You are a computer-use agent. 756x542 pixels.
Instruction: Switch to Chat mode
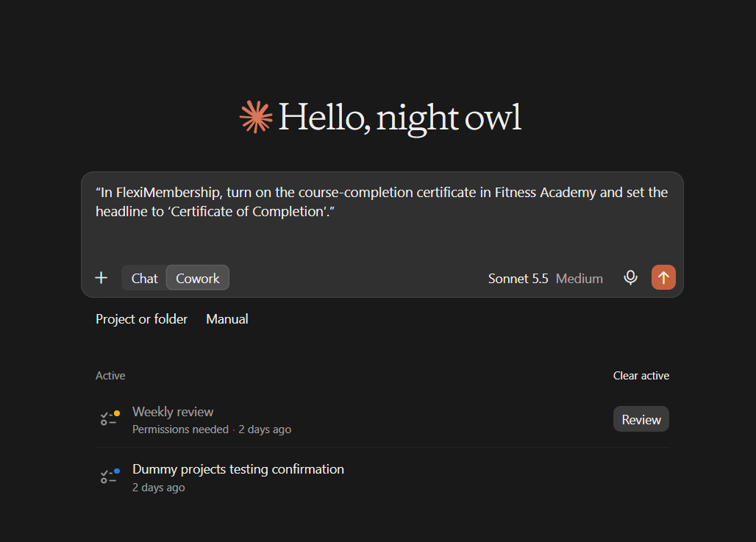(x=144, y=278)
